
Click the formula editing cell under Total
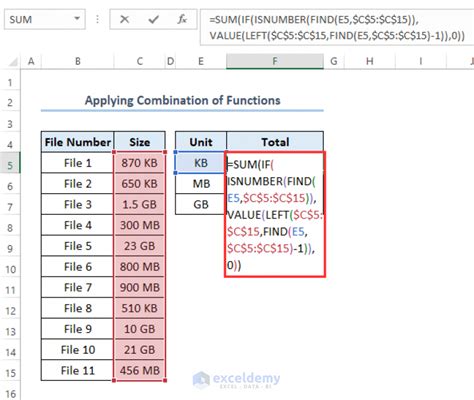(x=275, y=214)
